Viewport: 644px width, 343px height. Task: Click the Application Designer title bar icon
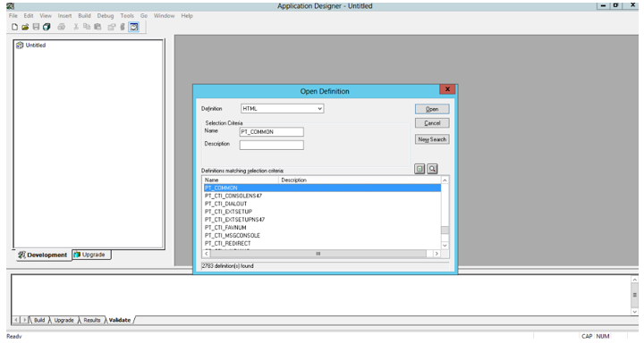pyautogui.click(x=10, y=5)
